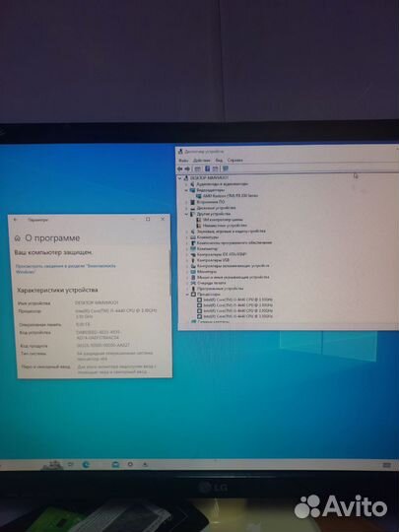Click the Очереди печати printer icon

coord(193,283)
